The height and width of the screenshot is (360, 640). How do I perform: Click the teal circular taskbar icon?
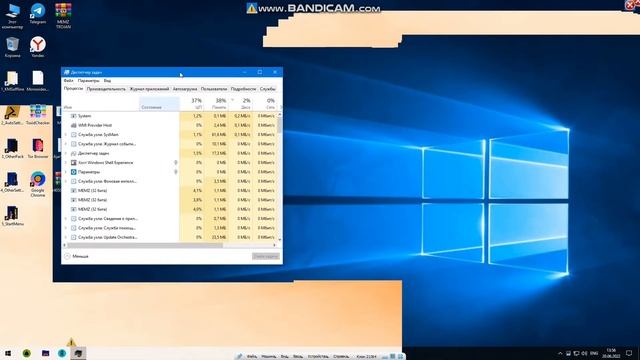click(62, 353)
